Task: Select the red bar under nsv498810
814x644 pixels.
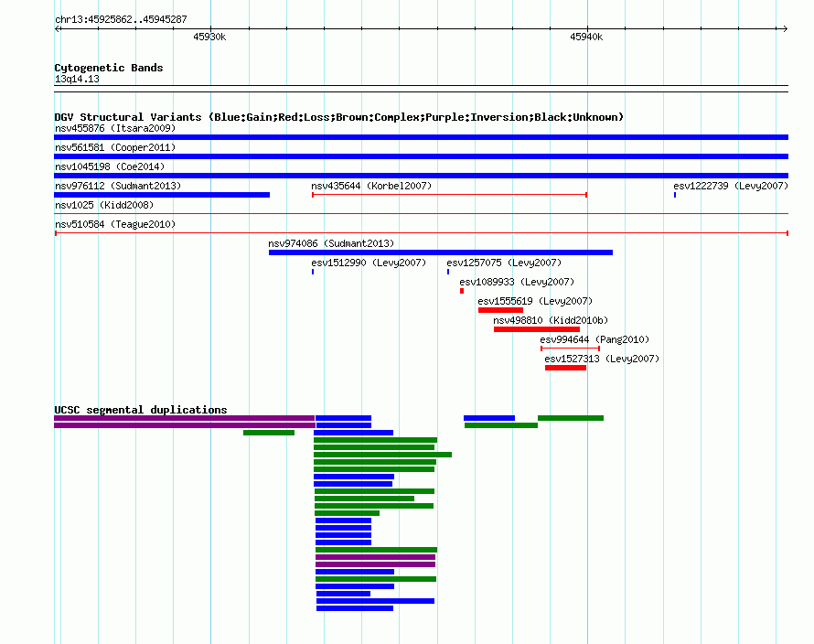Action: tap(537, 329)
